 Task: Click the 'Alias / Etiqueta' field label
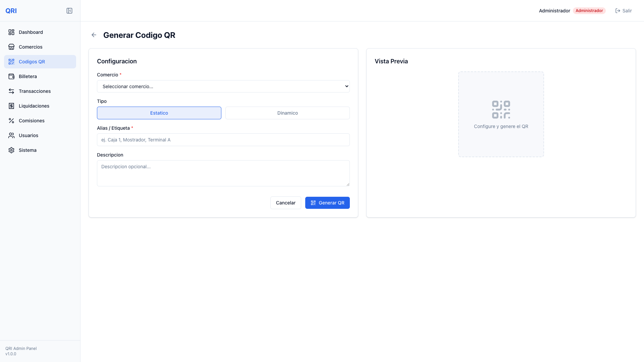tap(113, 128)
